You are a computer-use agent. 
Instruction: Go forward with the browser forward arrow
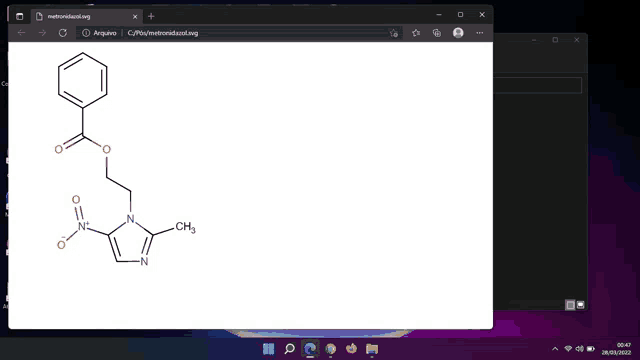click(x=42, y=33)
